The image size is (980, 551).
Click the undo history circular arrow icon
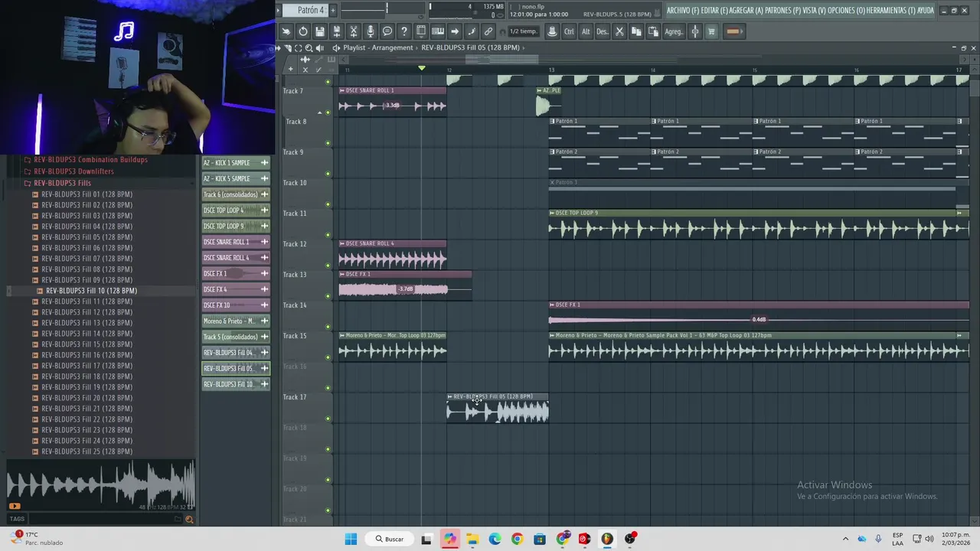pyautogui.click(x=303, y=31)
